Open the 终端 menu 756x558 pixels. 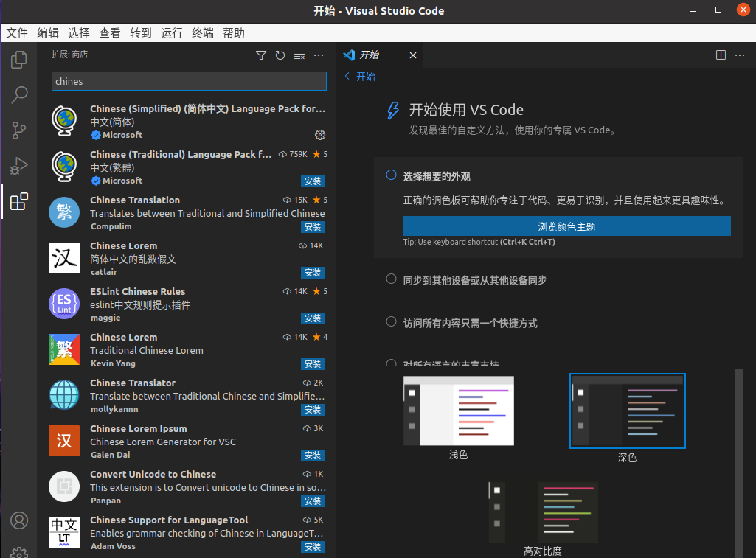[x=203, y=32]
